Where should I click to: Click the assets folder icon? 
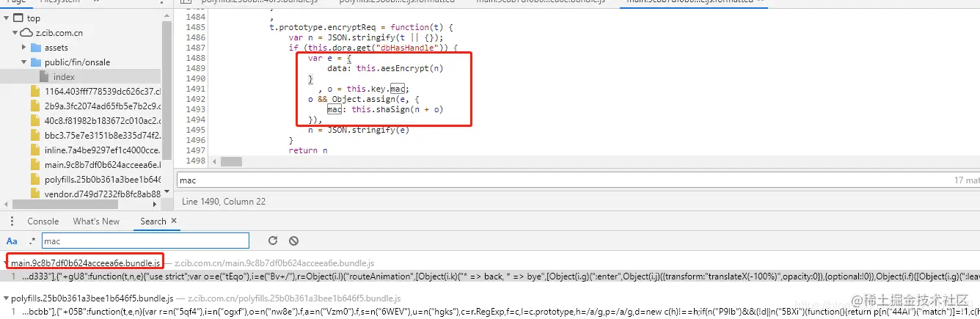coord(36,48)
